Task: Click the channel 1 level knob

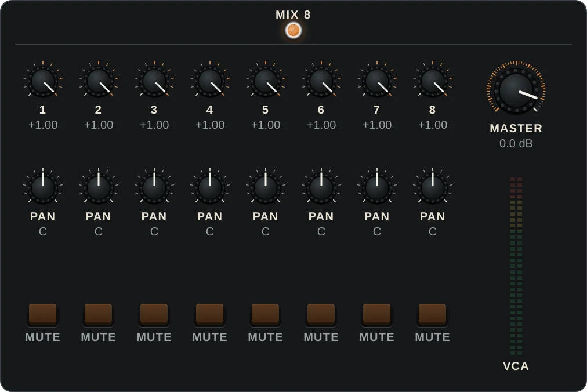Action: coord(43,81)
